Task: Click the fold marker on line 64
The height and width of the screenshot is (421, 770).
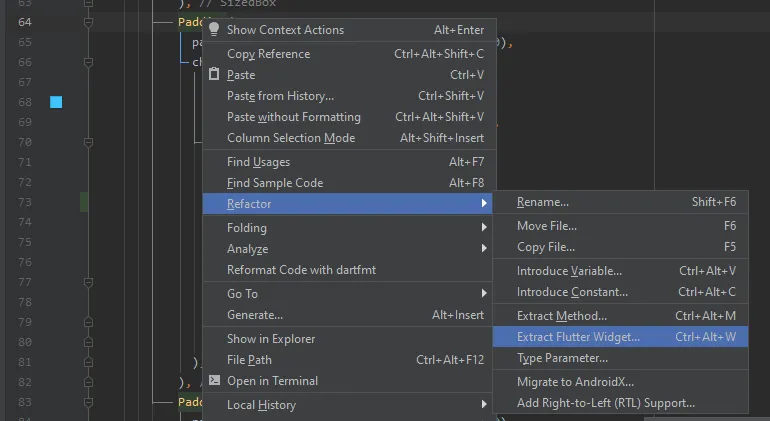Action: coord(88,22)
